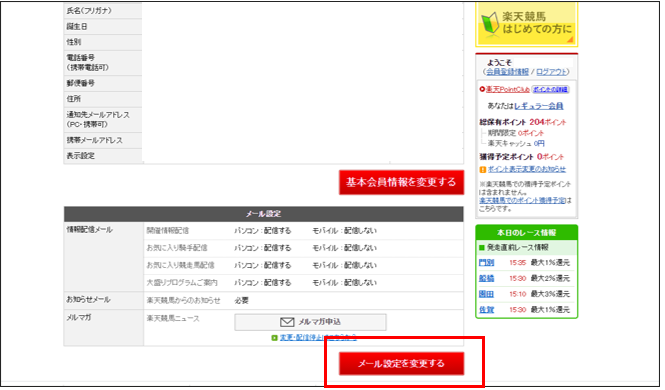Open the 楽天競馬 はじめての方に banner

pyautogui.click(x=527, y=24)
